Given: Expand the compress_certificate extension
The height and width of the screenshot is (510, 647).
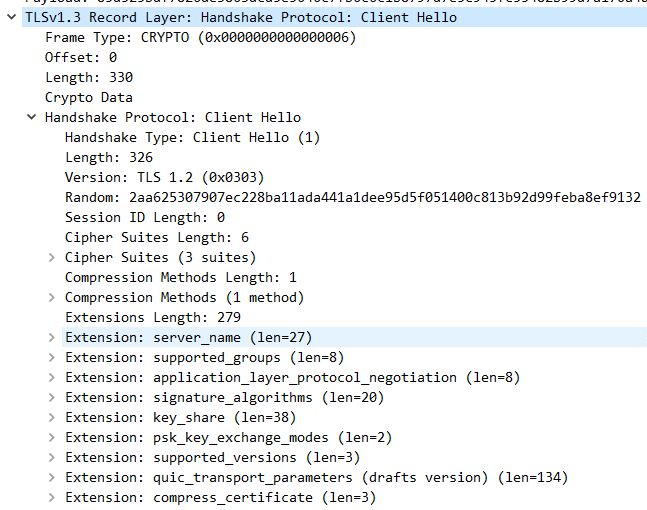Looking at the screenshot, I should pyautogui.click(x=52, y=498).
